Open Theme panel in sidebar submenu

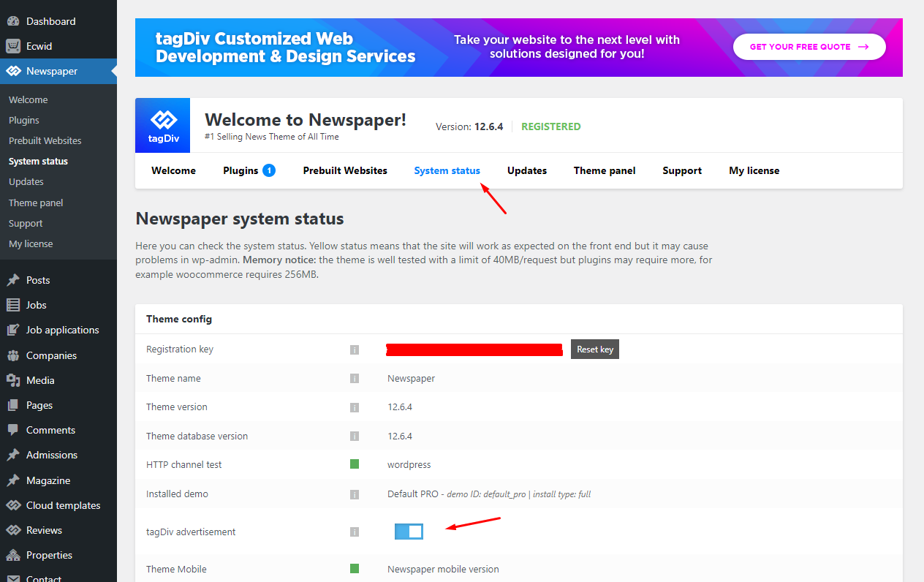36,203
